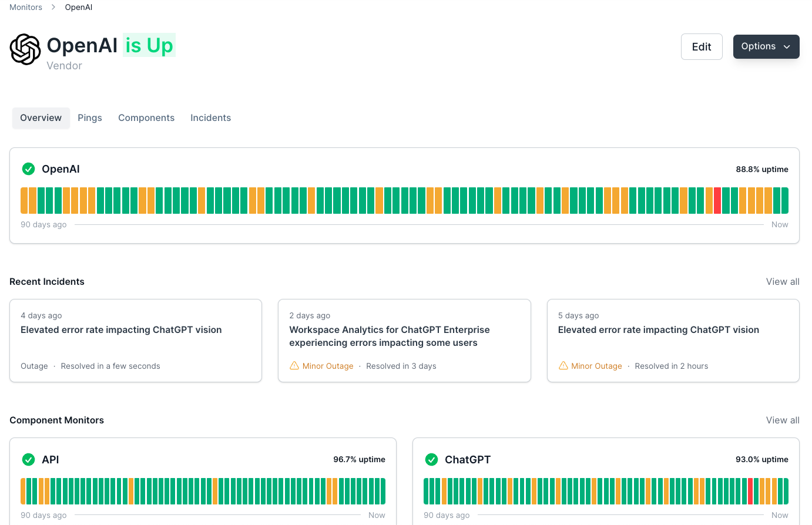Click the API status check icon
This screenshot has width=812, height=525.
tap(28, 460)
